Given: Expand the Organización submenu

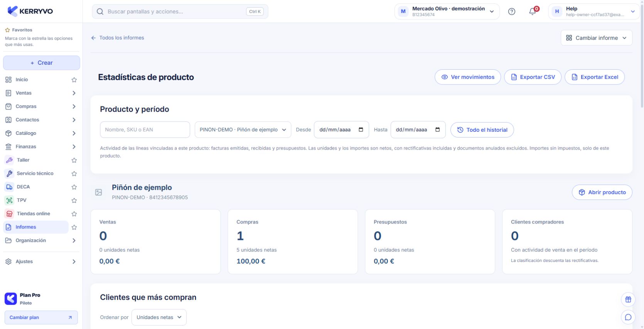Looking at the screenshot, I should point(74,240).
